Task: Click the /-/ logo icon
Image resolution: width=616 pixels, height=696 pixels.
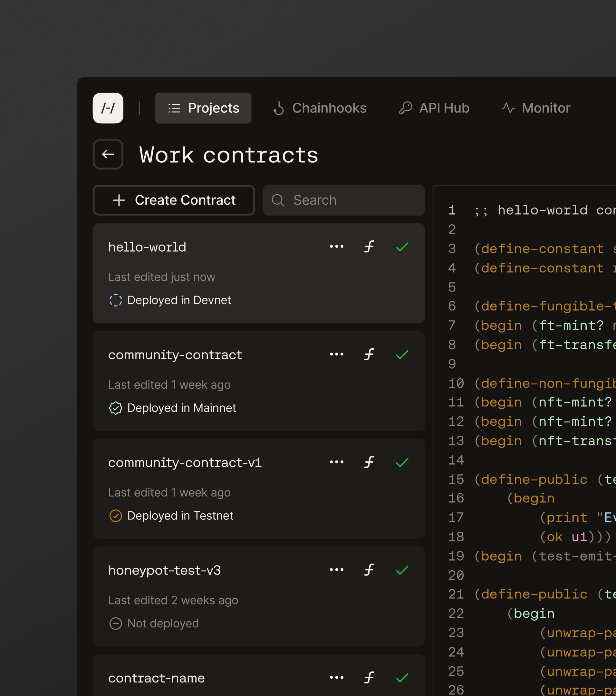Action: click(x=108, y=108)
